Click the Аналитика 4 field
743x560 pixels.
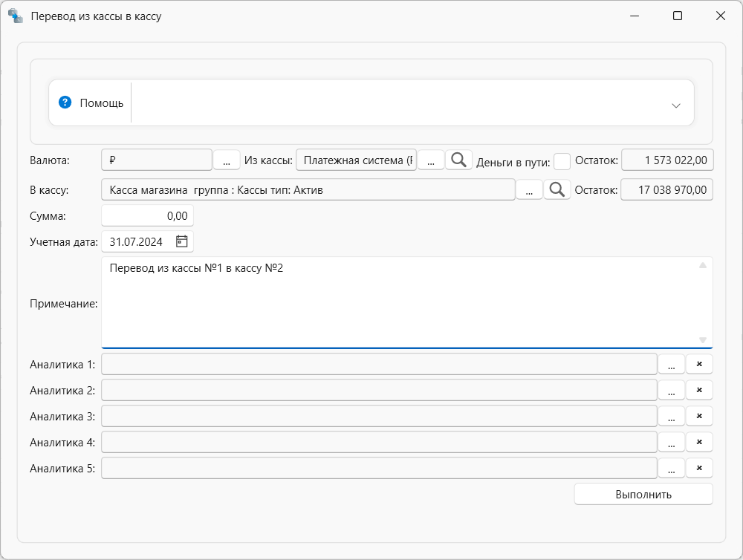click(379, 443)
